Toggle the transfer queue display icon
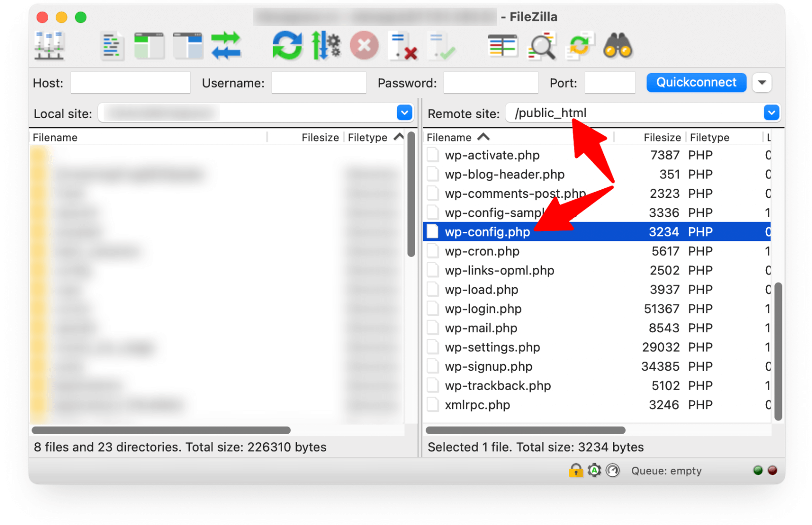Image resolution: width=812 pixels, height=525 pixels. [x=226, y=46]
